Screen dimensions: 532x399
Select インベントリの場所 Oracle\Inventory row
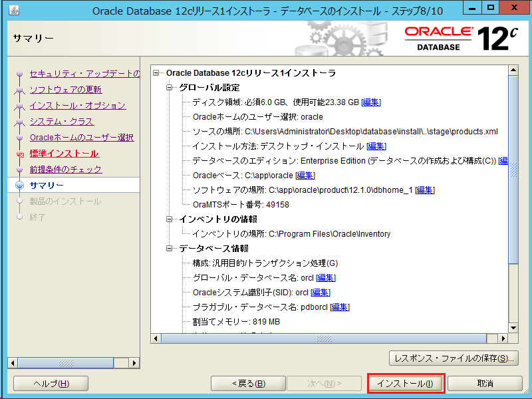[291, 234]
